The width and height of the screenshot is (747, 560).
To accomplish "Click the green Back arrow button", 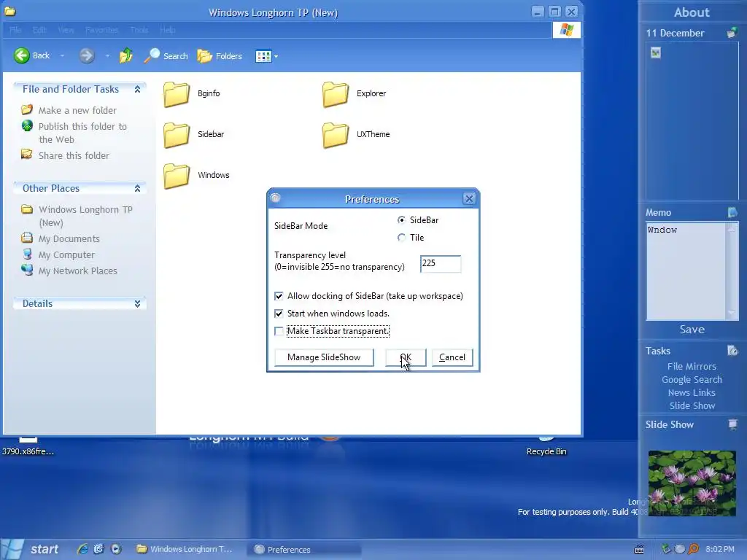I will coord(21,55).
